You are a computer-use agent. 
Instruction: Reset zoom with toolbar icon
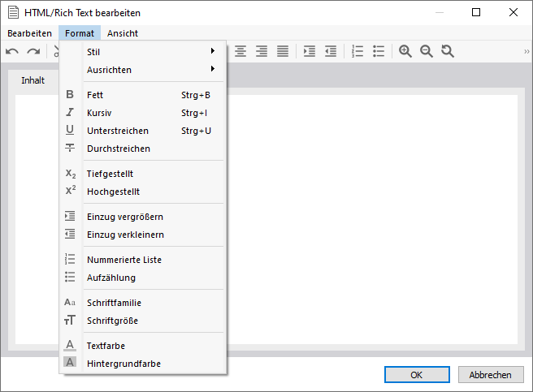[x=448, y=51]
